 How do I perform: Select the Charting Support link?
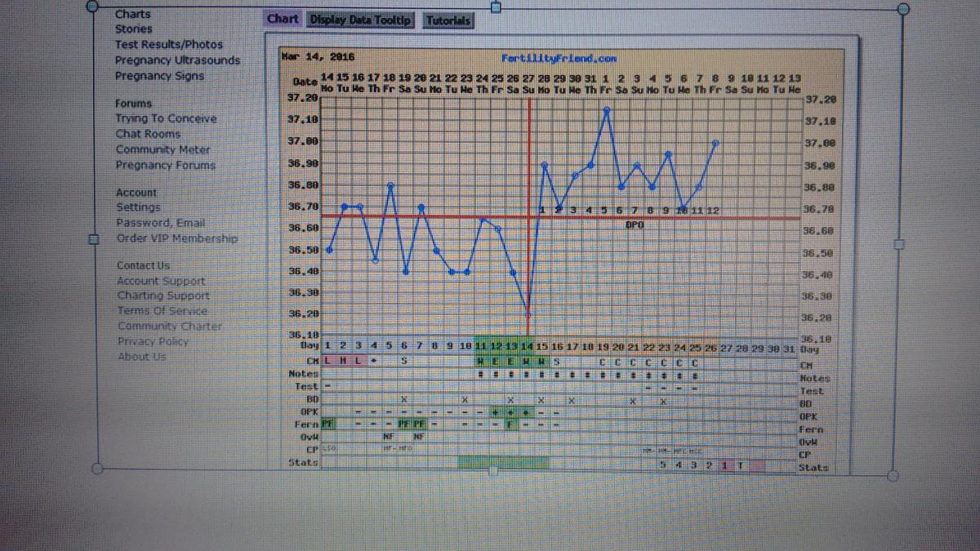[163, 295]
